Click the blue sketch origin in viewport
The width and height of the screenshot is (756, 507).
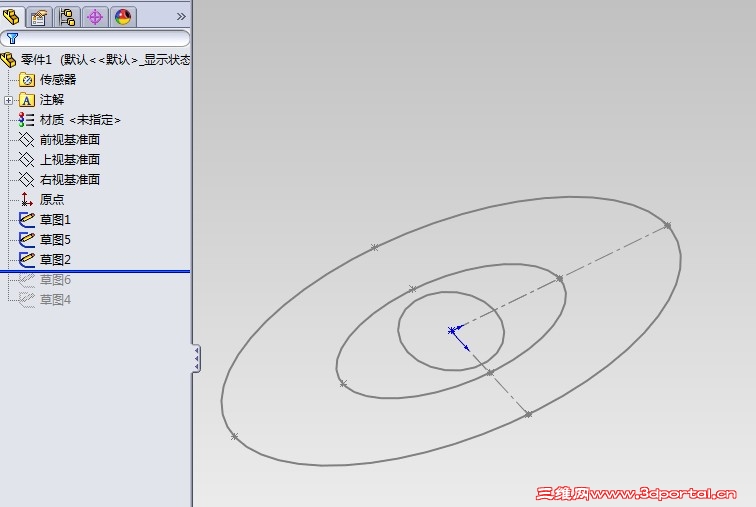point(452,331)
